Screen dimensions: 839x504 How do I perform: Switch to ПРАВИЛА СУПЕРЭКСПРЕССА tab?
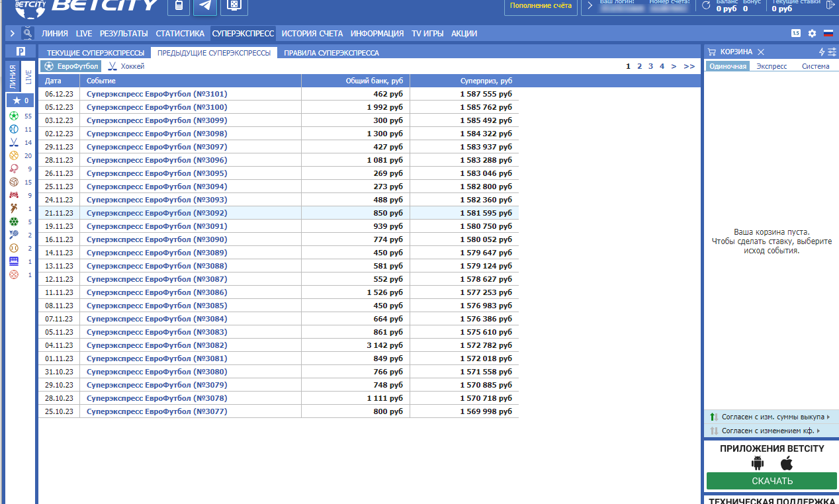pos(331,52)
